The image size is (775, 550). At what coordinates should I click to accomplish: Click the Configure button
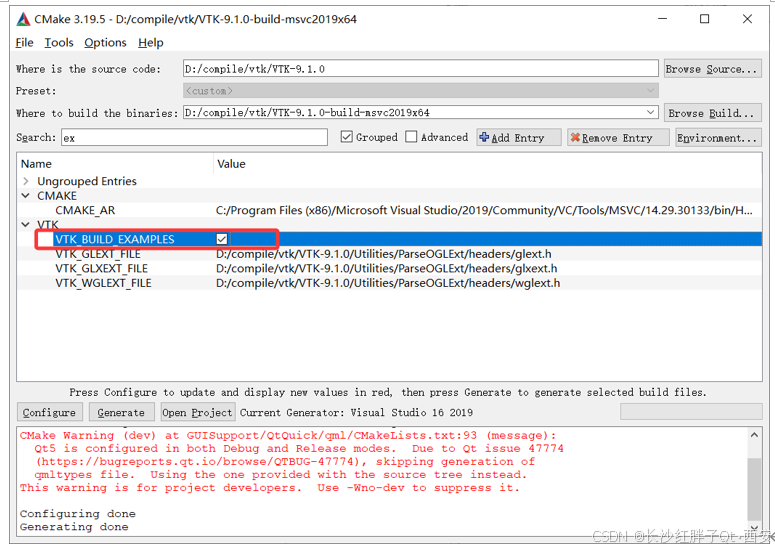click(49, 412)
